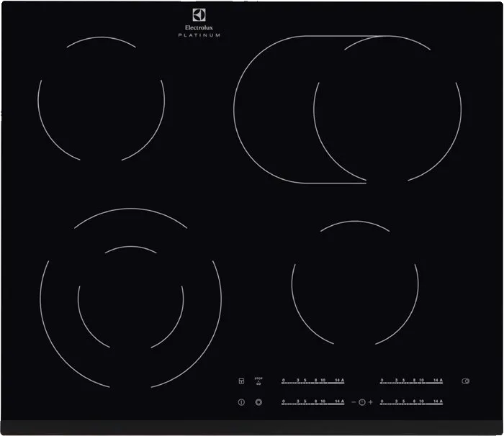
Task: Click the PLATINUM text under the logo
Action: pos(199,35)
